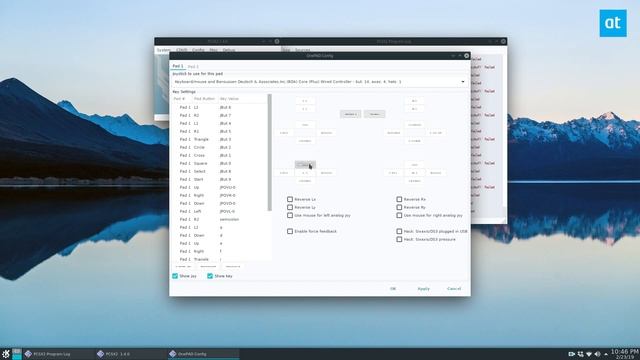The width and height of the screenshot is (640, 360).
Task: Open Sources menu in Program Log window
Action: (302, 50)
